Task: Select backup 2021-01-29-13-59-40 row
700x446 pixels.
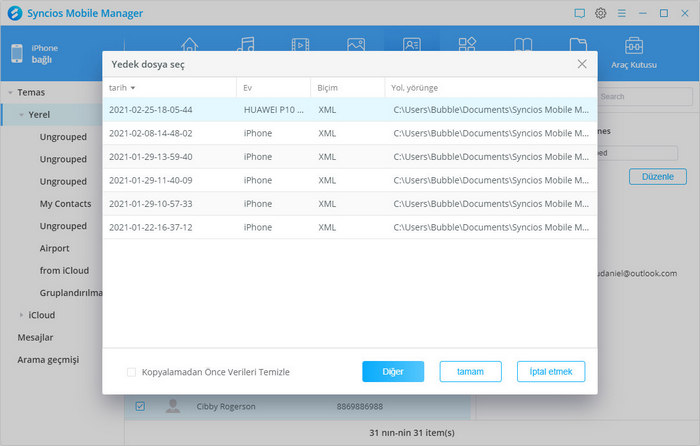Action: [350, 157]
